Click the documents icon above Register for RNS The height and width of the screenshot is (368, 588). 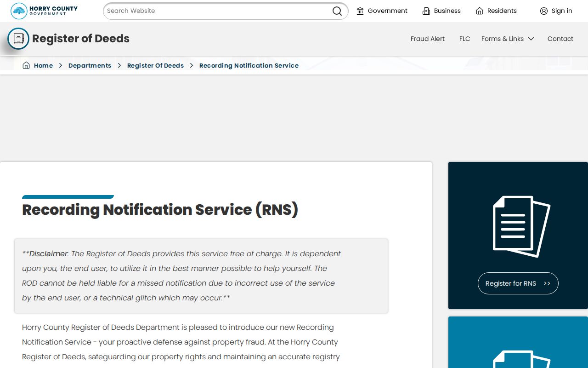(x=521, y=226)
